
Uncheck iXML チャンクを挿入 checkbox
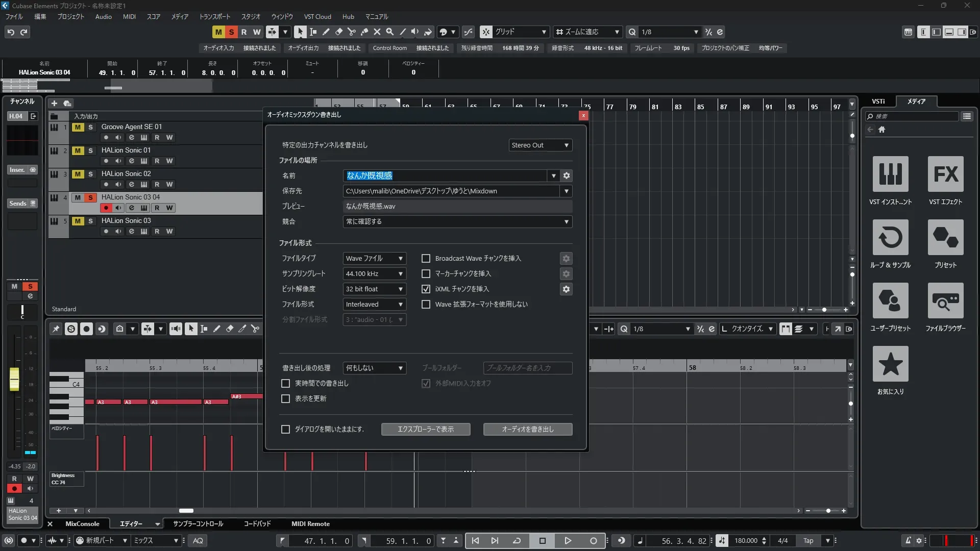(426, 289)
